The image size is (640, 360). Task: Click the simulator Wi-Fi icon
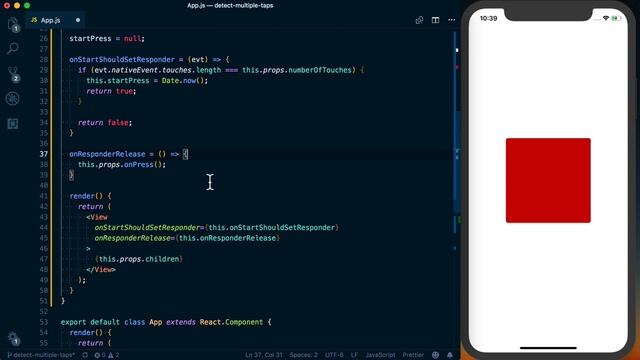(x=606, y=18)
